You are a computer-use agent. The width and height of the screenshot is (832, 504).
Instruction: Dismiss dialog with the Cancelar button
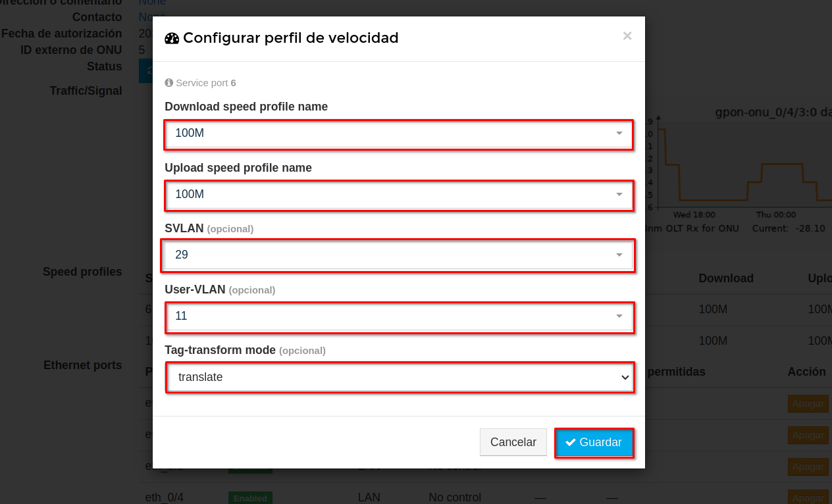(513, 442)
